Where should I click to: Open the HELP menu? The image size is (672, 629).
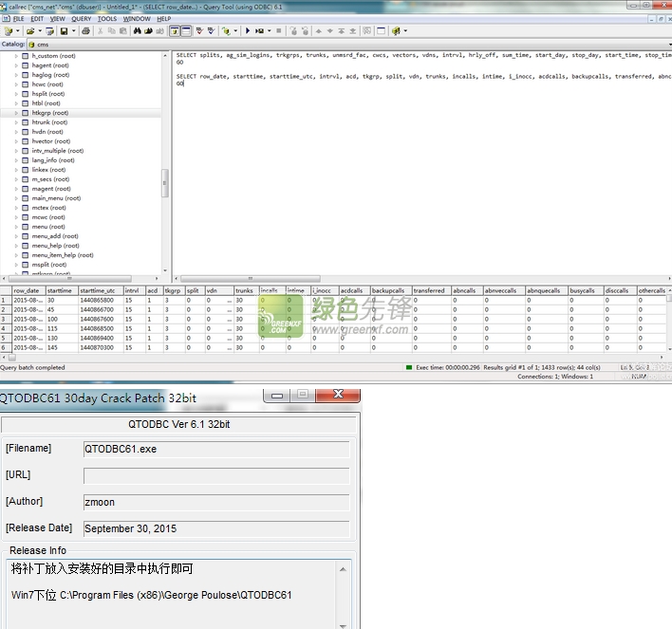[163, 19]
